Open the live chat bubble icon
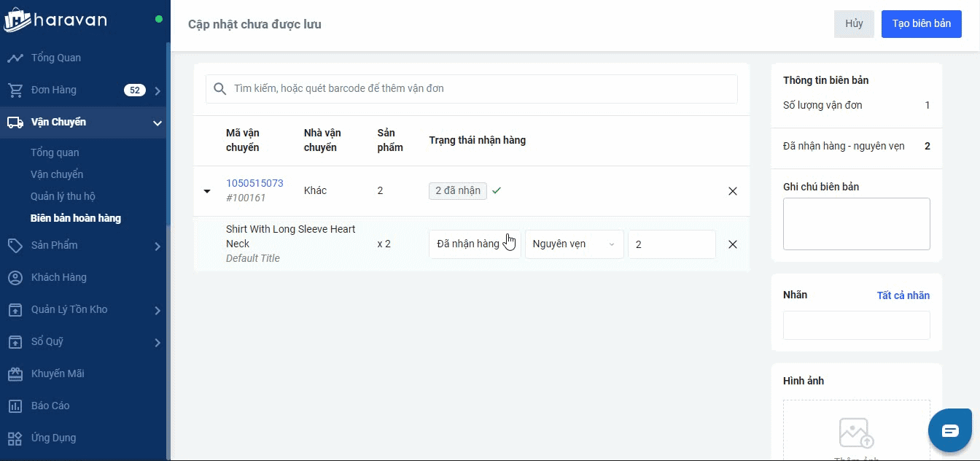 pyautogui.click(x=949, y=431)
